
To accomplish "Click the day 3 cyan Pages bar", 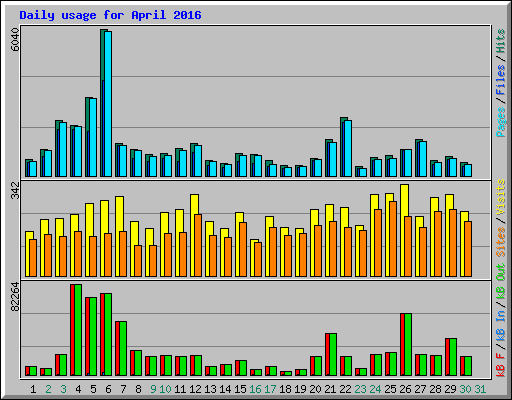I will pyautogui.click(x=63, y=149).
